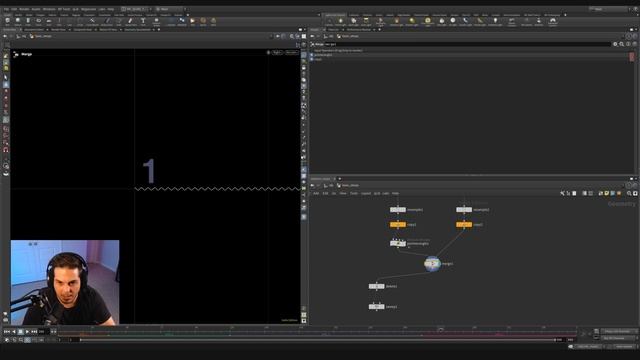The image size is (640, 360).
Task: Select the Torus shelf tool
Action: tap(38, 21)
